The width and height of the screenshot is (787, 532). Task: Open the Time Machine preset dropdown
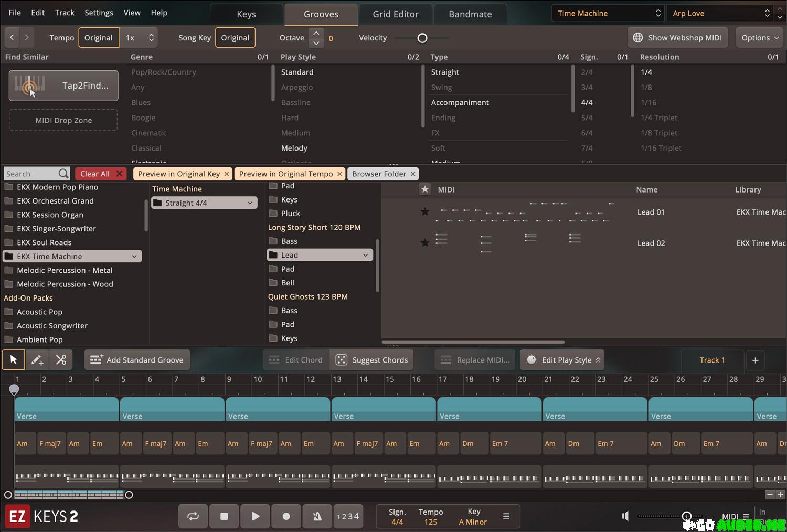coord(608,14)
